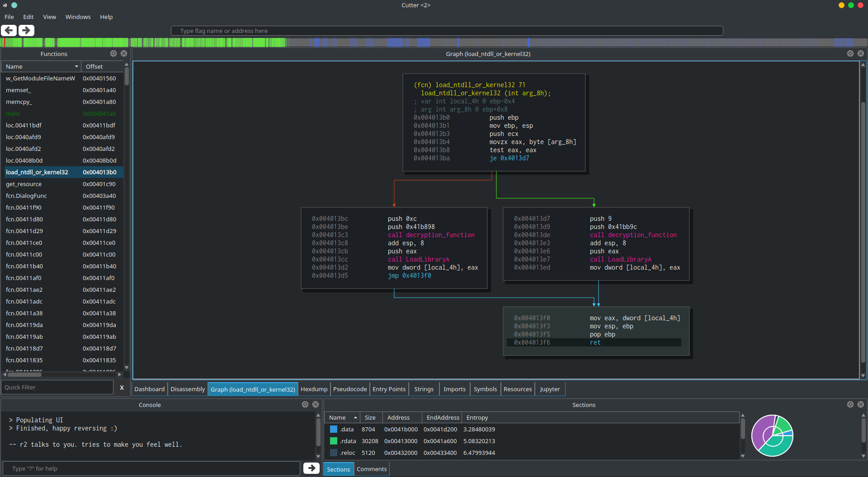868x477 pixels.
Task: Switch to the Hexdump tab
Action: point(314,389)
